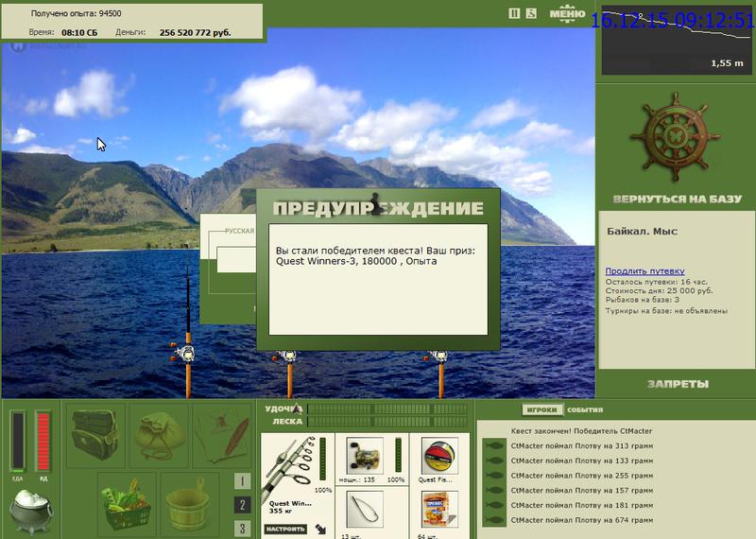
Task: Click the quest winner prize message
Action: (x=375, y=255)
